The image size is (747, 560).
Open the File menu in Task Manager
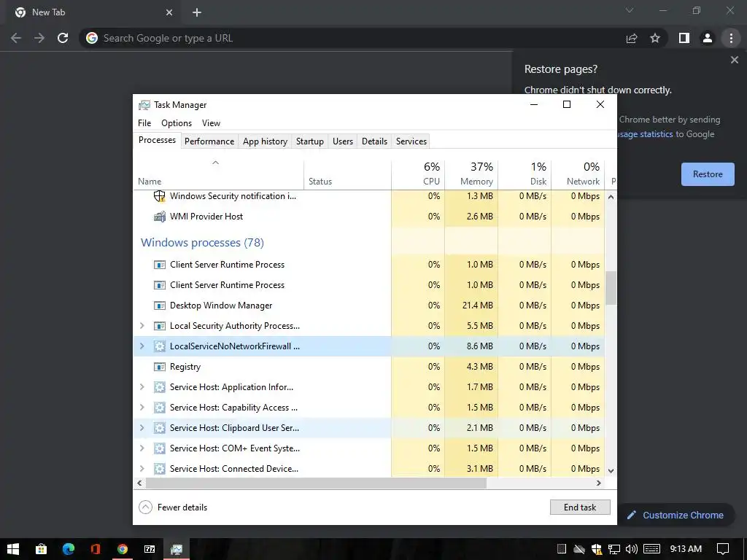pyautogui.click(x=144, y=123)
